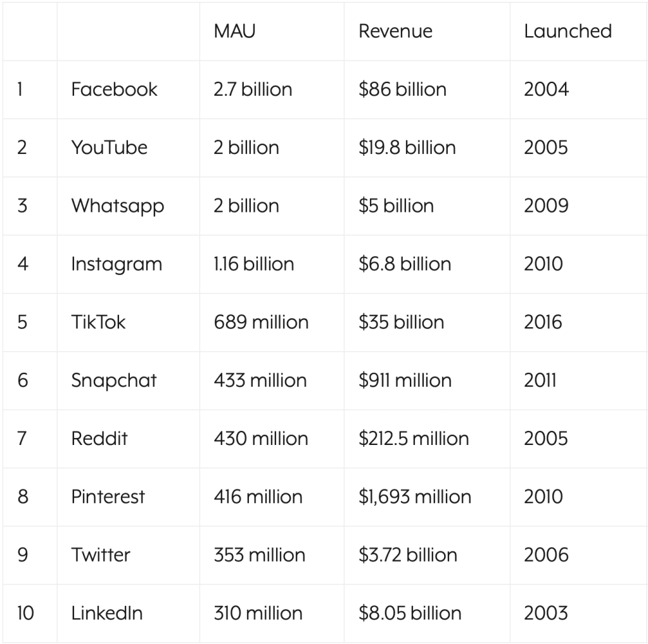This screenshot has width=648, height=644.
Task: Select the rank number 10 cell
Action: coord(25,613)
